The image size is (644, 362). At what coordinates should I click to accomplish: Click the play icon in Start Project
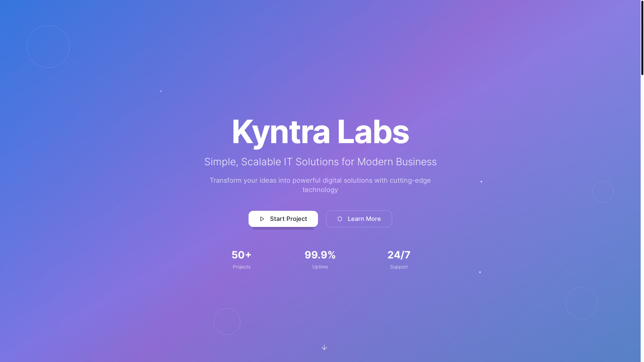coord(262,219)
